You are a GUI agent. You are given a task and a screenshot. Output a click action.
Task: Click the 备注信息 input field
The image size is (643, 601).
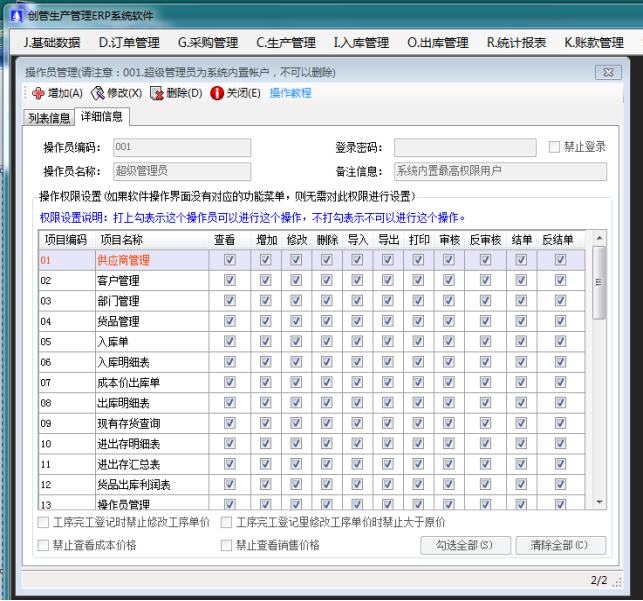(501, 171)
